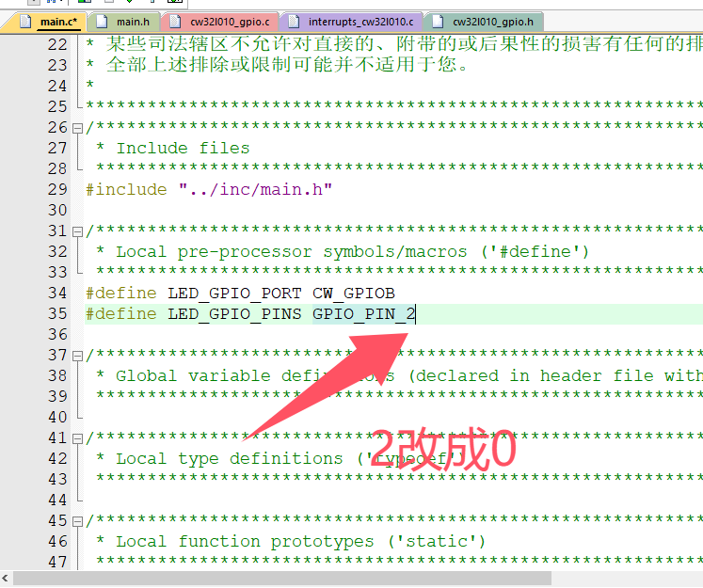The width and height of the screenshot is (703, 588).
Task: Click the file icon on the main.h tab
Action: [x=102, y=21]
